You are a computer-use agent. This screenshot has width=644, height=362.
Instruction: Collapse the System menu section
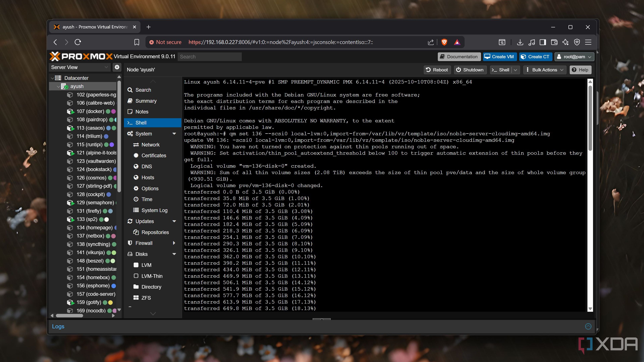(x=174, y=134)
